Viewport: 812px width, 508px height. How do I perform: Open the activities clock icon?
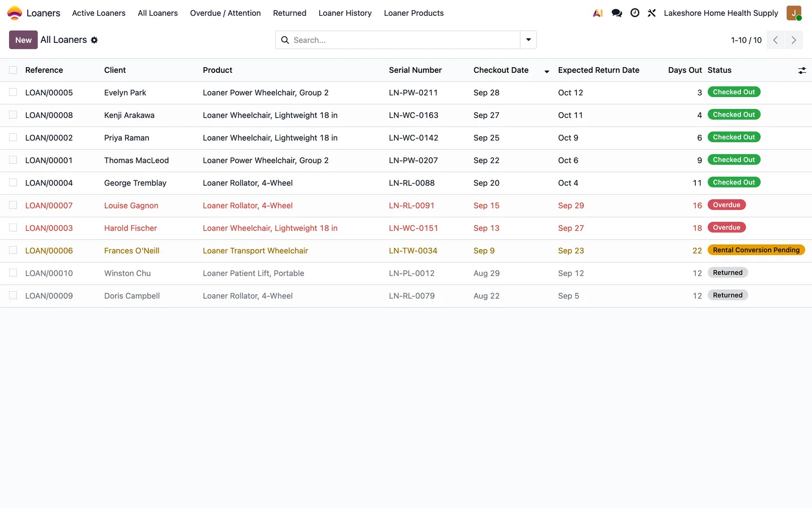click(635, 13)
